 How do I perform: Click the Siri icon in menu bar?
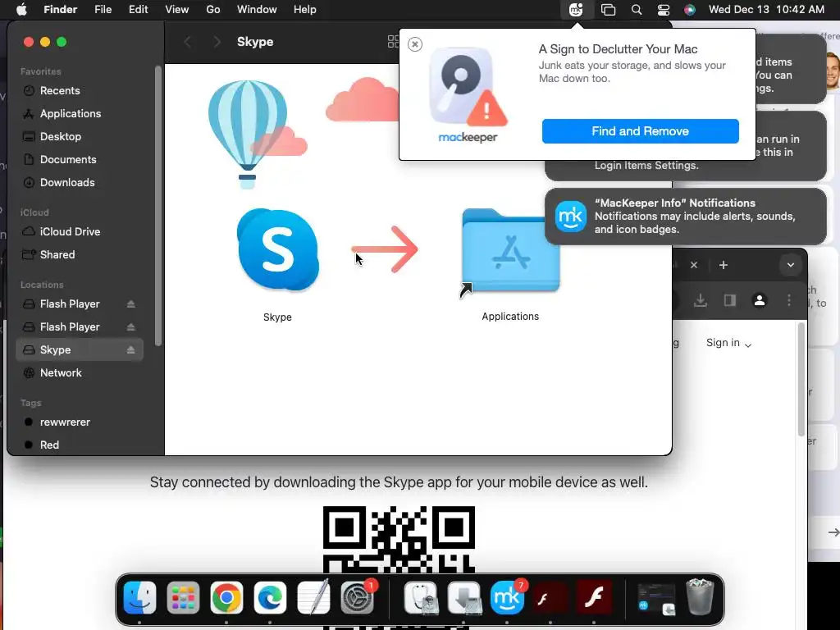(x=690, y=10)
